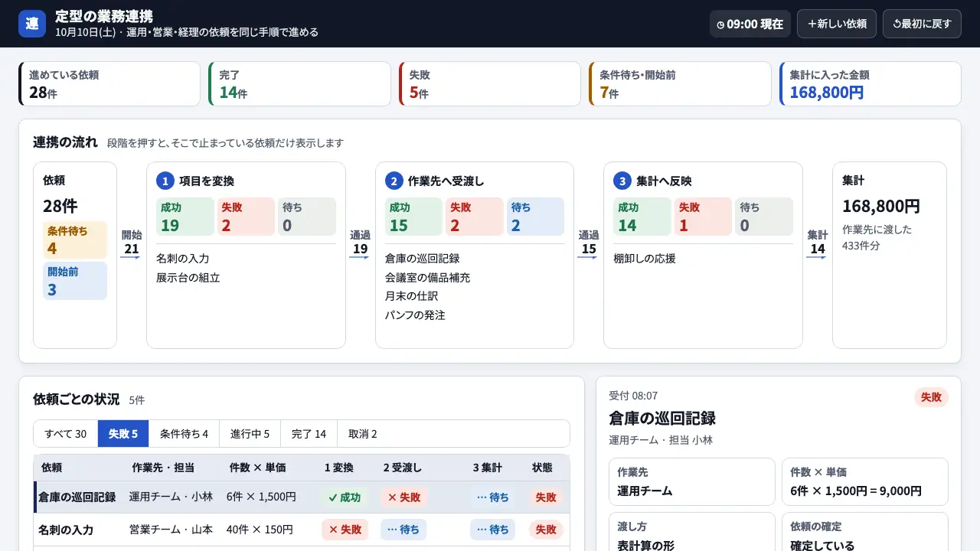This screenshot has height=551, width=980.
Task: Switch to the すべて 30 tab
Action: pos(65,434)
